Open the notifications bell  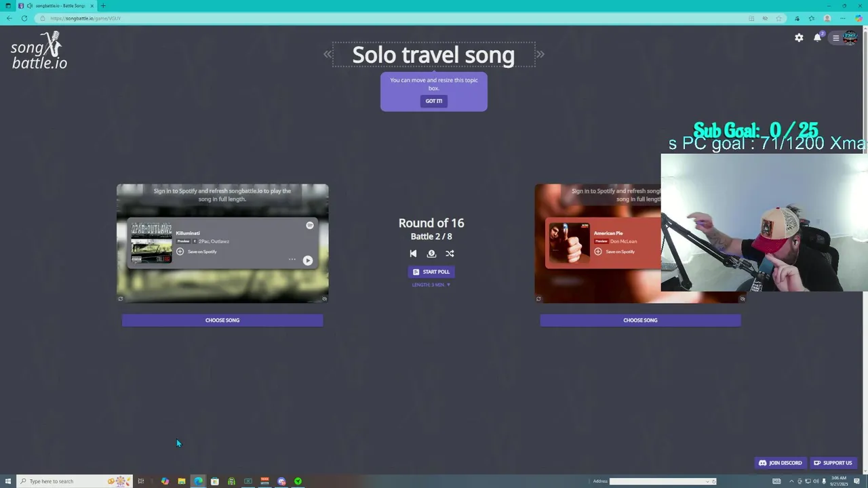(817, 38)
